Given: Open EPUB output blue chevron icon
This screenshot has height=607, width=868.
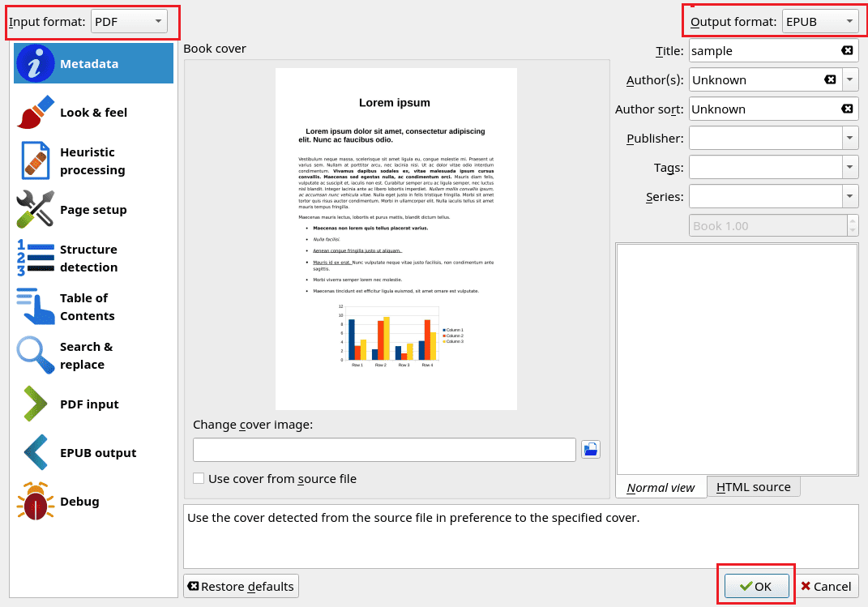Looking at the screenshot, I should pyautogui.click(x=36, y=453).
